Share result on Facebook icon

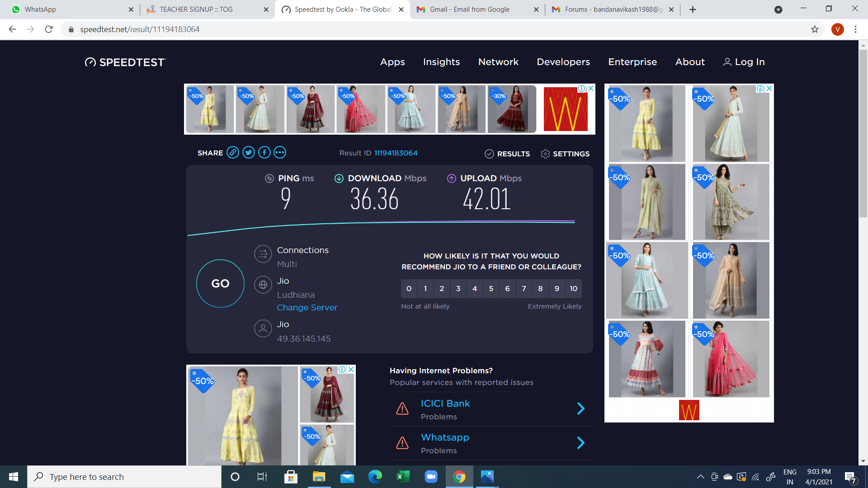pos(264,153)
